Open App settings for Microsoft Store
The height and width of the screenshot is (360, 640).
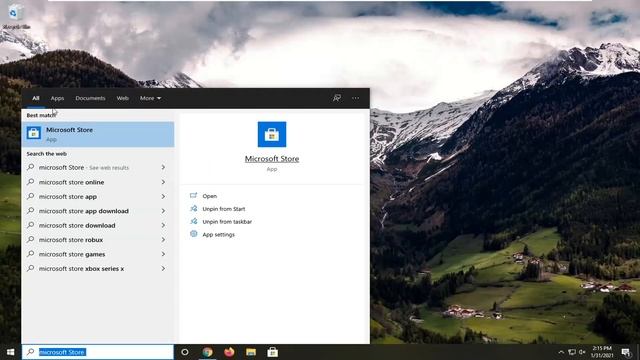218,234
